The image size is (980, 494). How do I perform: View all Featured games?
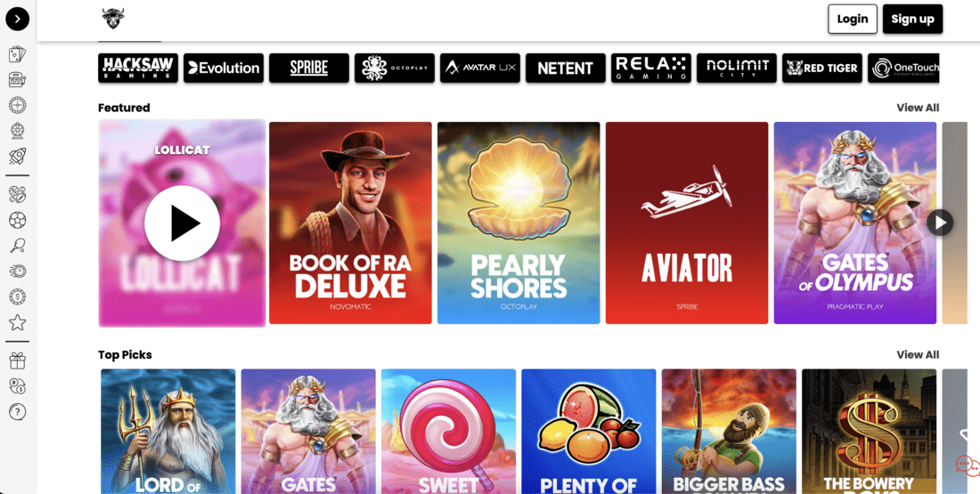[918, 108]
